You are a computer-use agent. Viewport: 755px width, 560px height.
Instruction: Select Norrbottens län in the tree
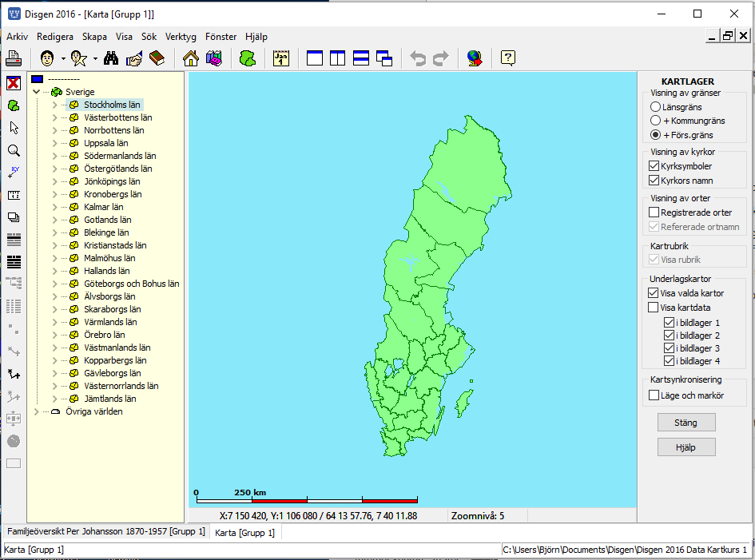(114, 130)
